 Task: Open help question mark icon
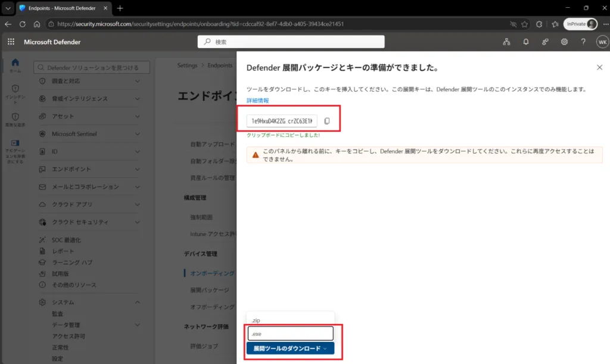click(x=583, y=42)
